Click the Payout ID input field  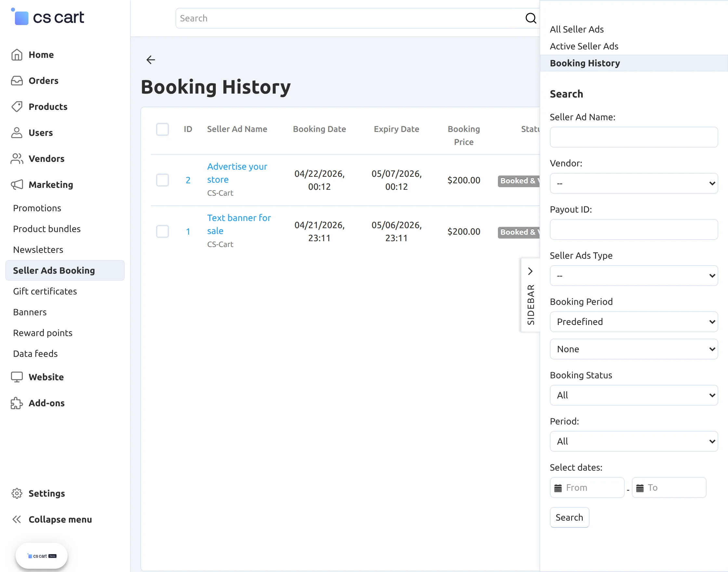[x=634, y=229]
